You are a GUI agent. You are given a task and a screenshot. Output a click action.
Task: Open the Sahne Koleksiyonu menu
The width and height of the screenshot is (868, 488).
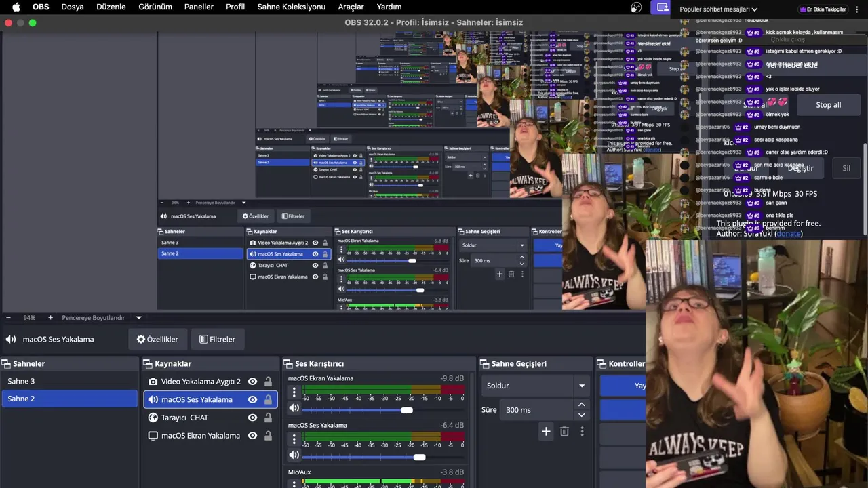click(292, 7)
